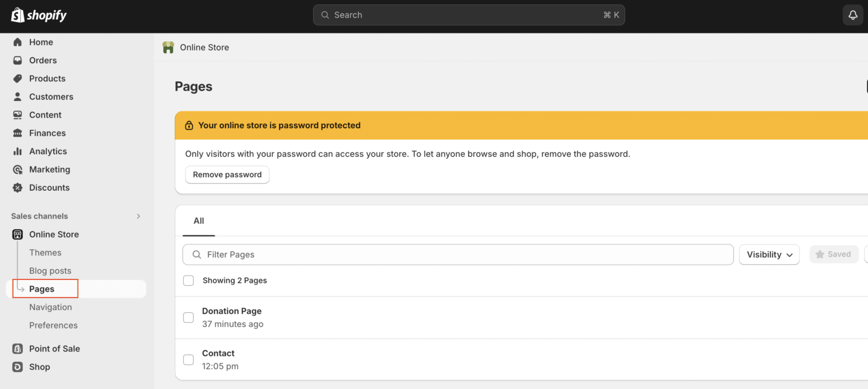Expand the Sales channels chevron
868x389 pixels.
[x=138, y=216]
